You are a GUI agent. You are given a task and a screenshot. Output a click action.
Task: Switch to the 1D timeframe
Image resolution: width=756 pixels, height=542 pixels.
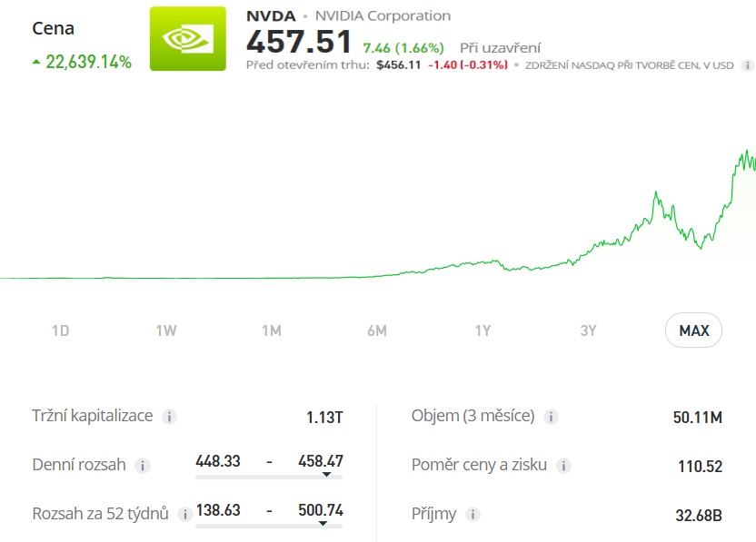coord(61,330)
